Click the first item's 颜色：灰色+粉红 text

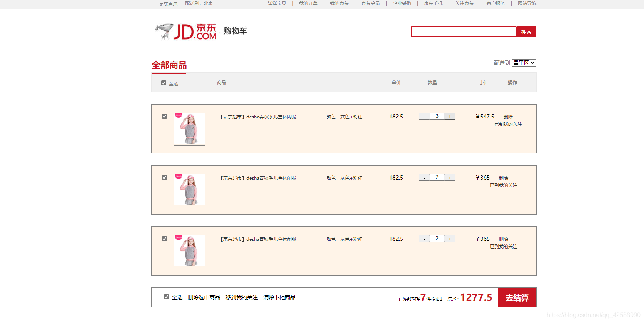[x=345, y=117]
